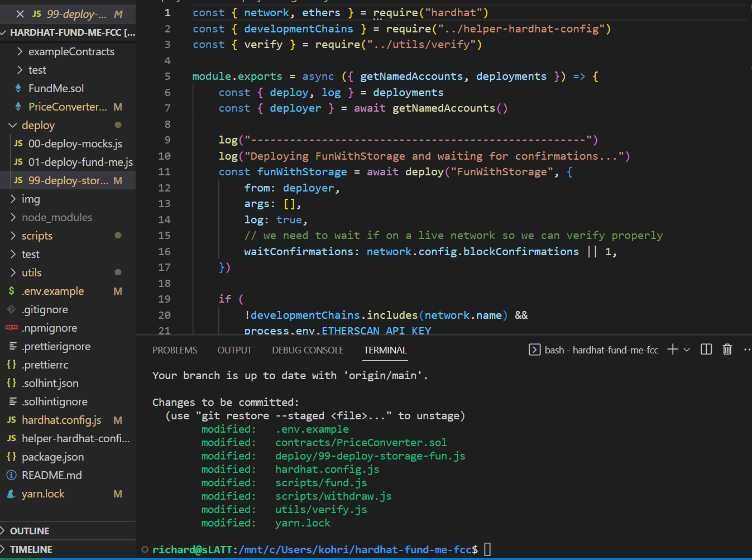Switch to the OUTPUT panel tab
The width and height of the screenshot is (752, 560).
234,350
